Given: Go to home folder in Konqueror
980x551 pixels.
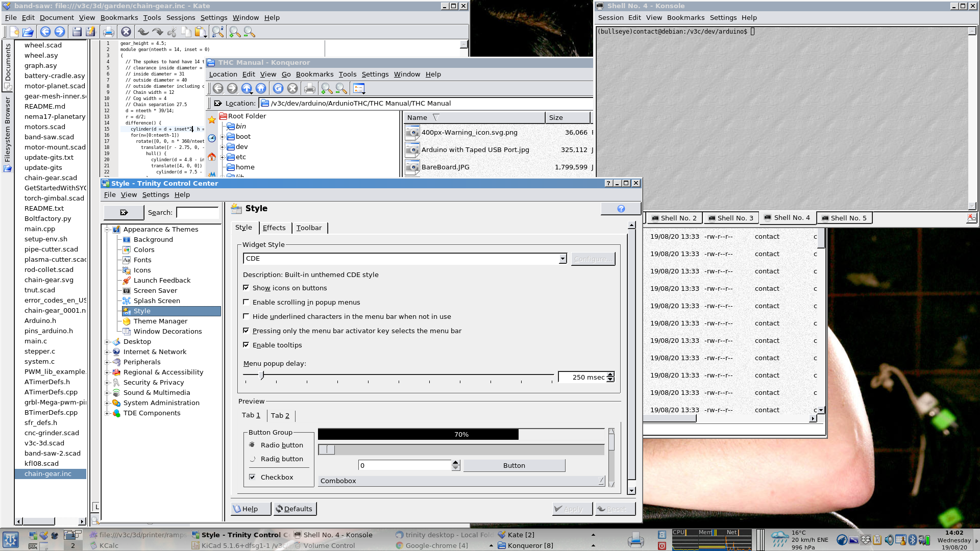Looking at the screenshot, I should coord(261,88).
